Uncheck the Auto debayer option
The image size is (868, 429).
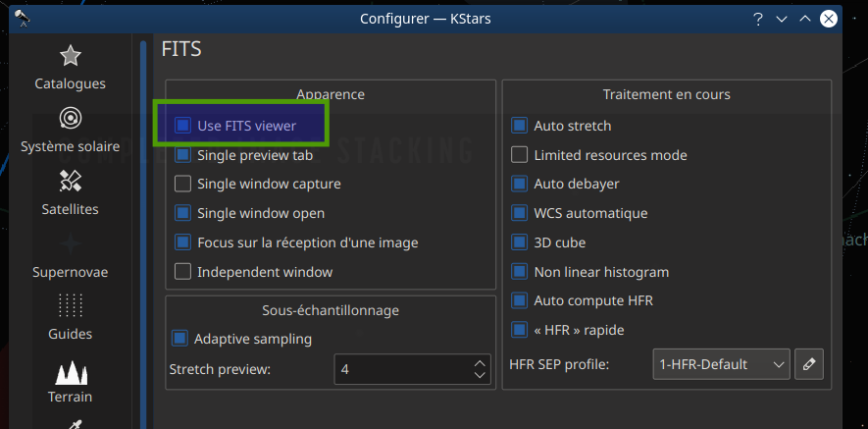tap(520, 184)
